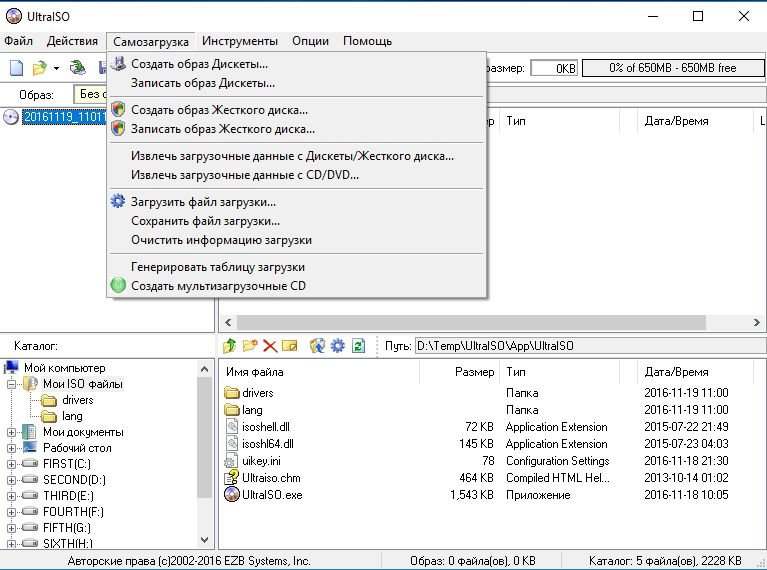
Task: Click the Open CD/DVD drive toolbar icon
Action: (77, 68)
